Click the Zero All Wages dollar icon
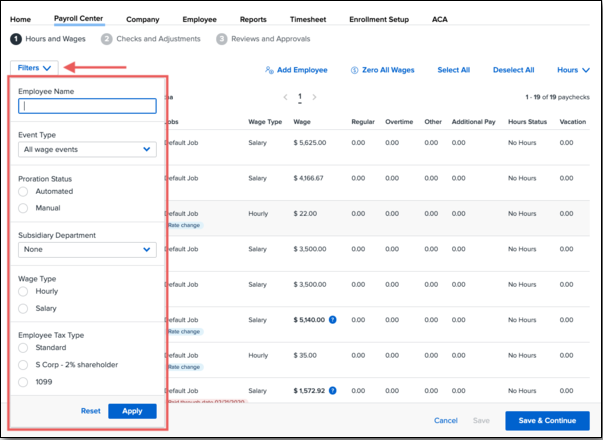This screenshot has width=603, height=440. point(355,70)
